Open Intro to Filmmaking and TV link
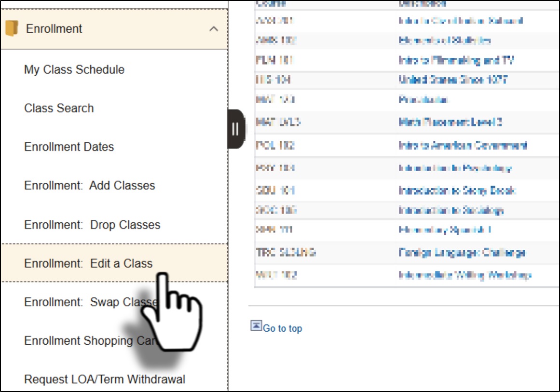Screen dimensions: 560x392 [456, 60]
